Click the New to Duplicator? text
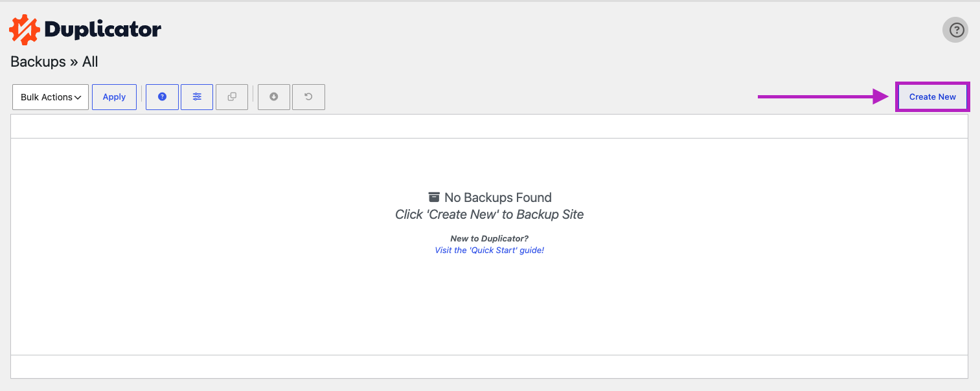 490,238
